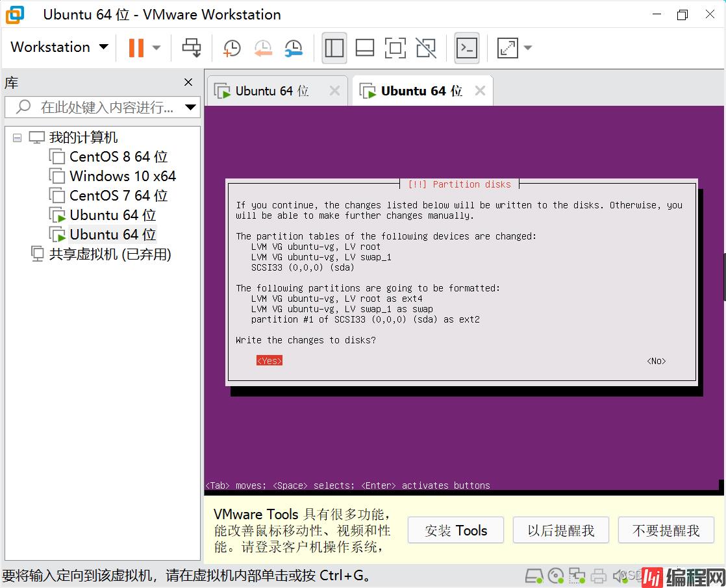This screenshot has width=726, height=588.
Task: Switch to the first Ubuntu 64 位 tab
Action: pos(271,91)
